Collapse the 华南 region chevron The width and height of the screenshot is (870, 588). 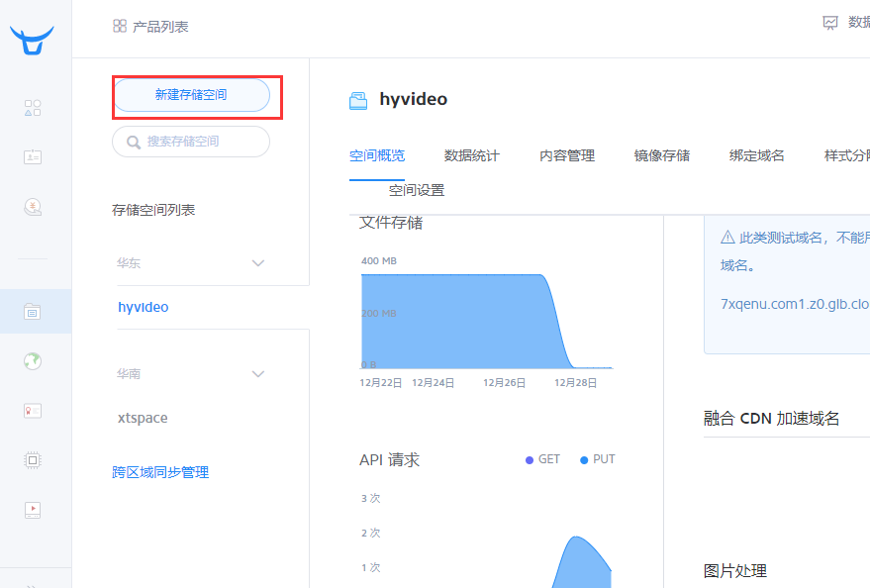pos(258,374)
